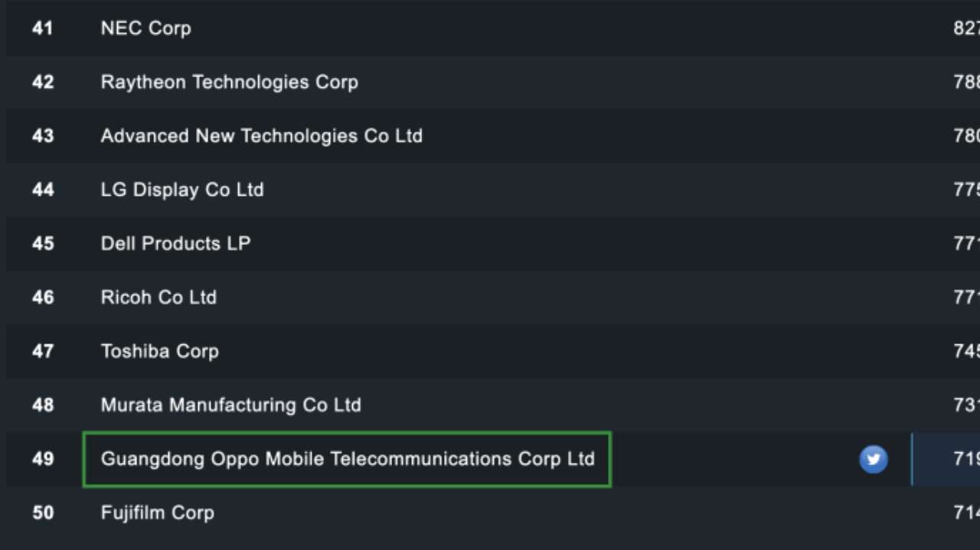This screenshot has height=550, width=980.
Task: Click rank number 44
Action: tap(43, 190)
